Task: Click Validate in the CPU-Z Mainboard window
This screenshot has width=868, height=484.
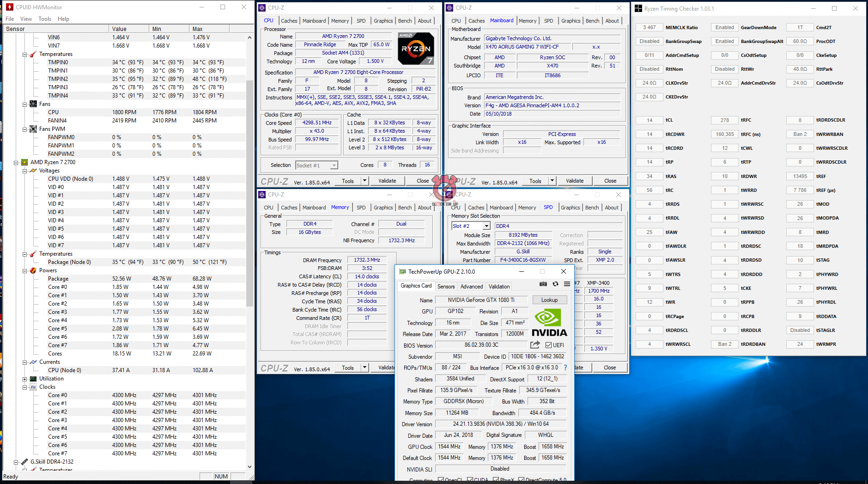Action: (x=575, y=181)
